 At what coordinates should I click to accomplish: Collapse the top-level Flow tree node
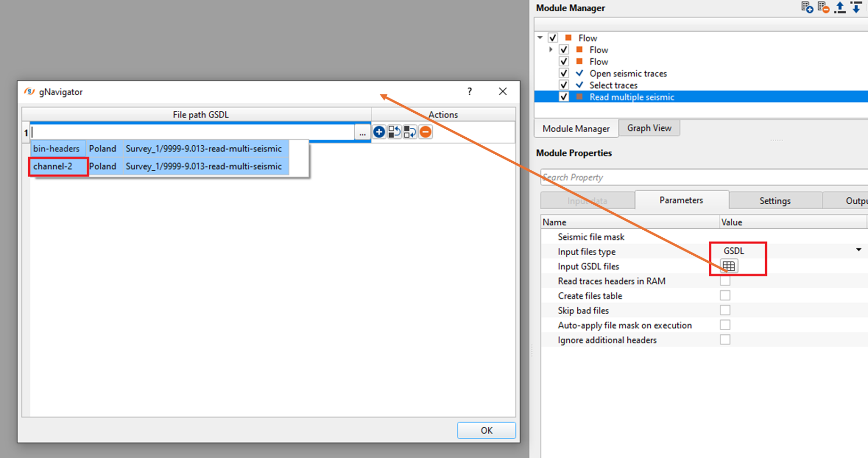(x=540, y=38)
